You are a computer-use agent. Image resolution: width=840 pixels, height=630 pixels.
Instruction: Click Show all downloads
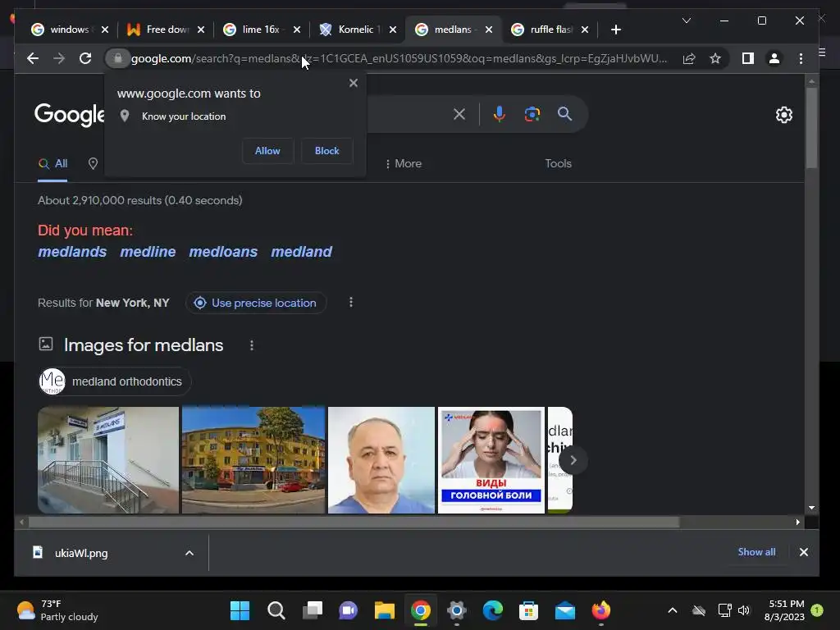click(756, 552)
